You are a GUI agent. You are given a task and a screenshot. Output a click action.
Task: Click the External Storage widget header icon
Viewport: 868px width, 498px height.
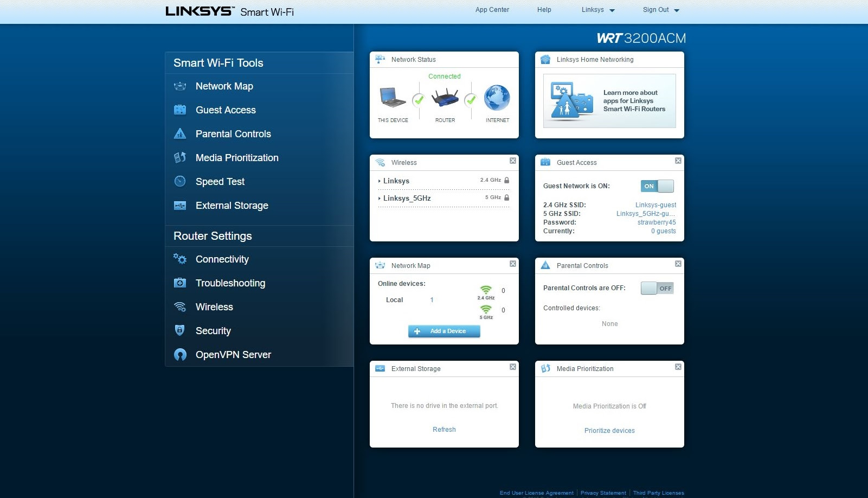coord(380,368)
